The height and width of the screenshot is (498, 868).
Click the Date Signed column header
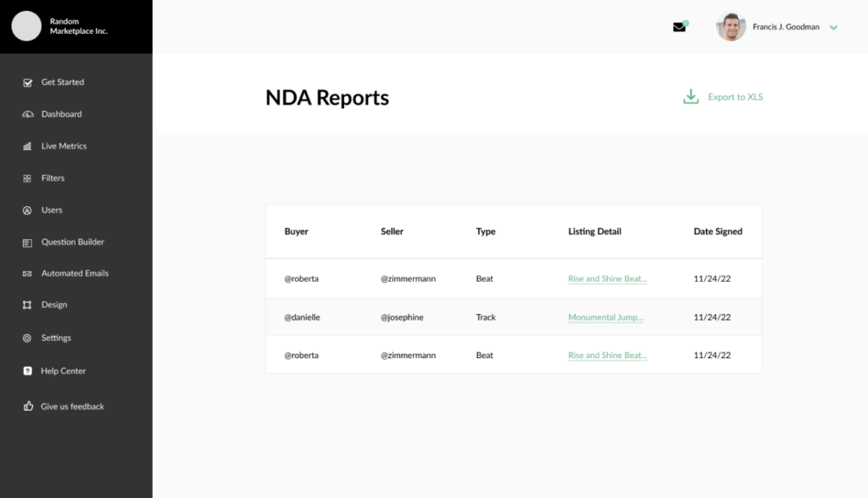tap(718, 231)
